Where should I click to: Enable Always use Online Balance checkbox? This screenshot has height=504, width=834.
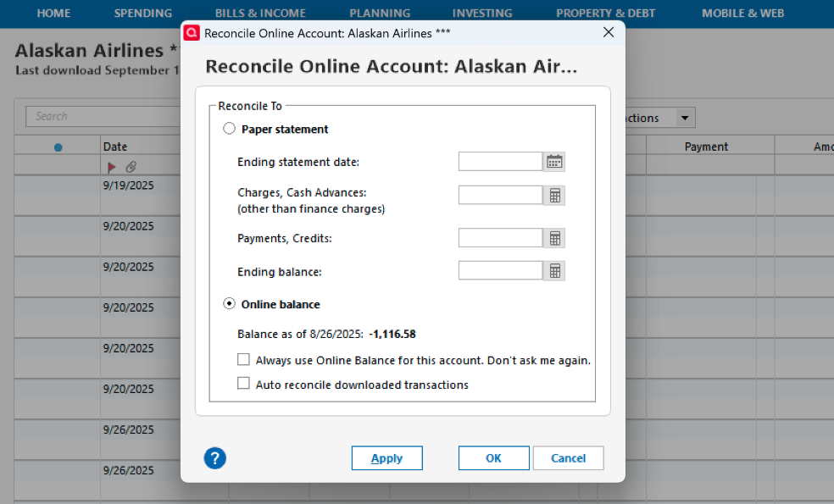click(243, 360)
